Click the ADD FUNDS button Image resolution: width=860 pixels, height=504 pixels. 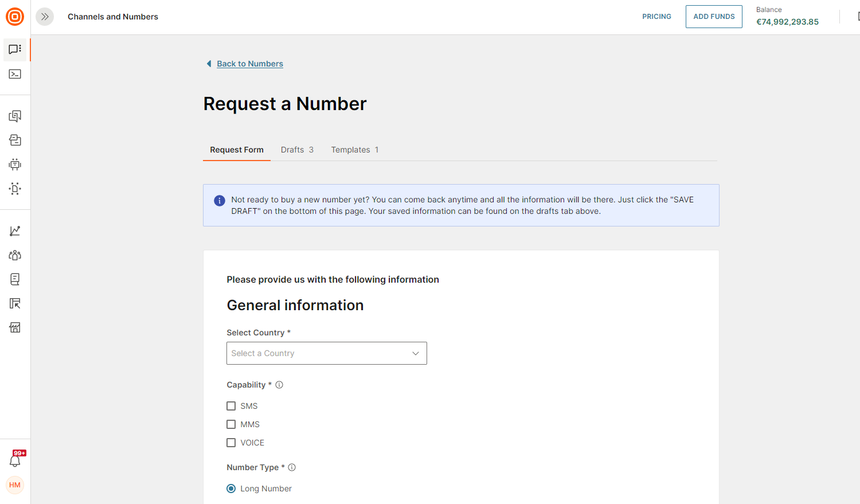[x=714, y=17]
